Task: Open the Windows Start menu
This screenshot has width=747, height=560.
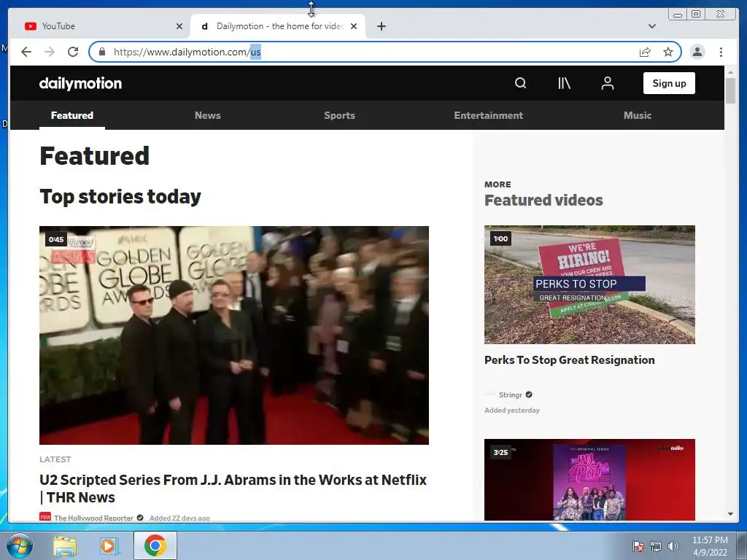Action: point(18,545)
